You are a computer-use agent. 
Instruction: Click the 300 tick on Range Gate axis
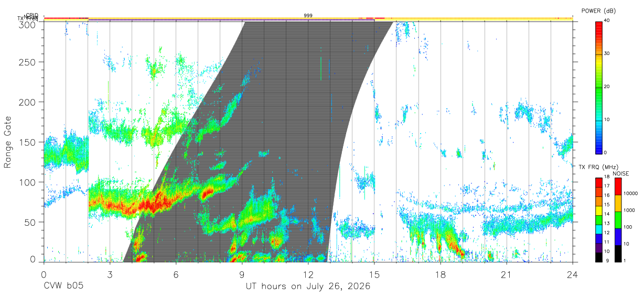tap(28, 25)
